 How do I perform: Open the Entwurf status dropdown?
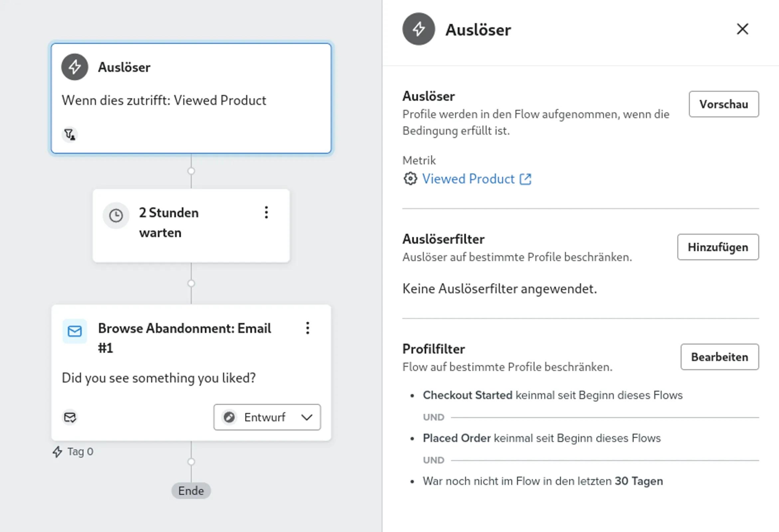click(x=267, y=417)
